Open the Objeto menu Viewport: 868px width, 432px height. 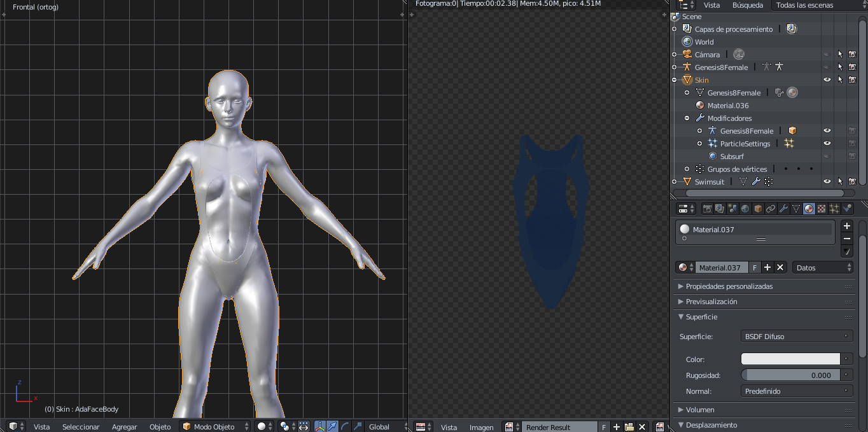coord(160,427)
